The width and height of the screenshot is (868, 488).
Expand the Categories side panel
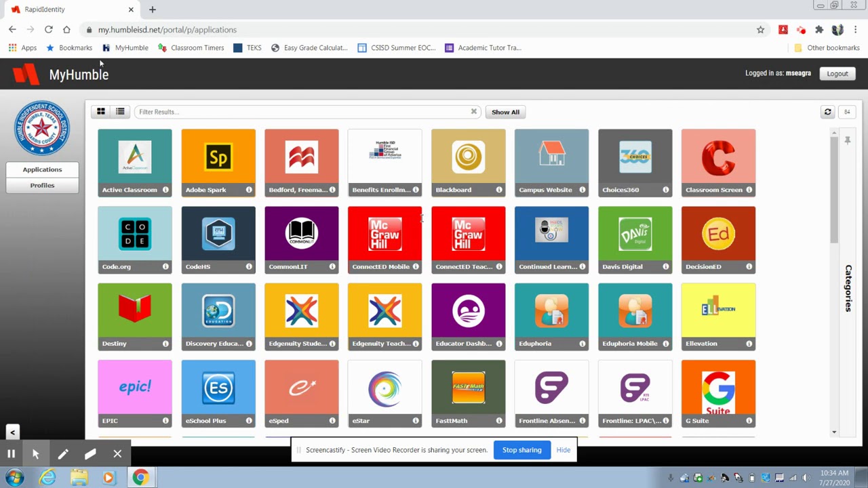point(848,288)
